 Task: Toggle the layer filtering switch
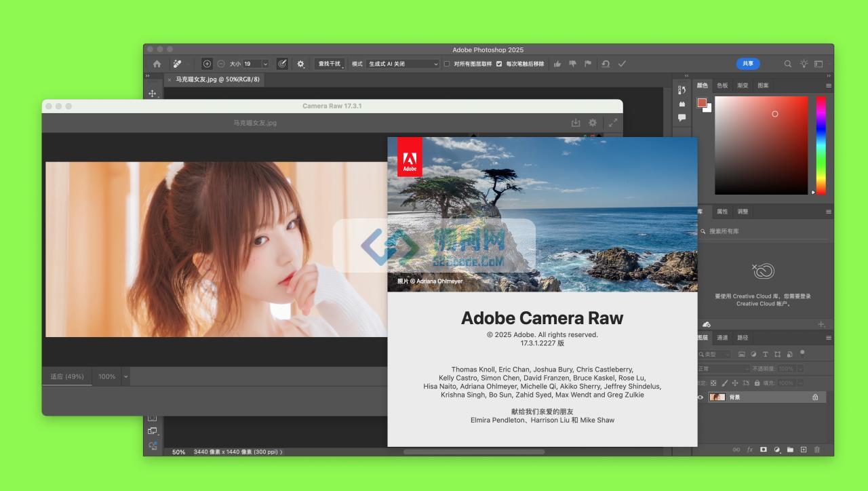coord(802,353)
